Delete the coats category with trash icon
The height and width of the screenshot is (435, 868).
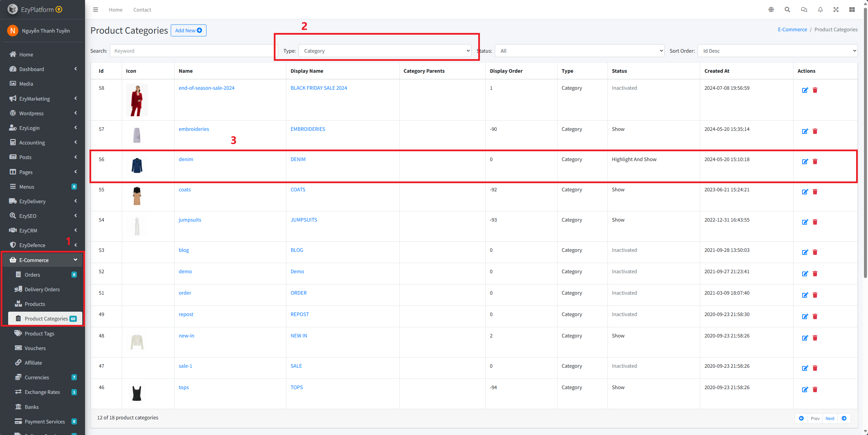pyautogui.click(x=815, y=192)
